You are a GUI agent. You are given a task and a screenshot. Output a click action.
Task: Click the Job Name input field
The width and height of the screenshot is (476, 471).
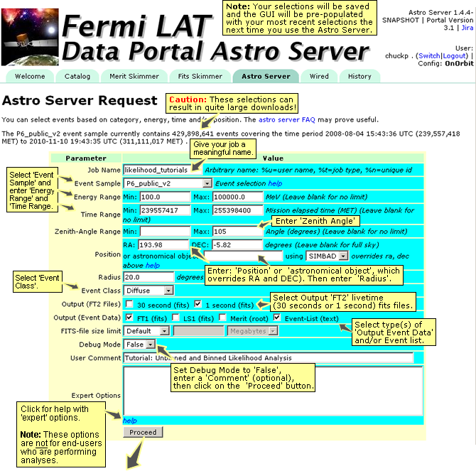[163, 170]
